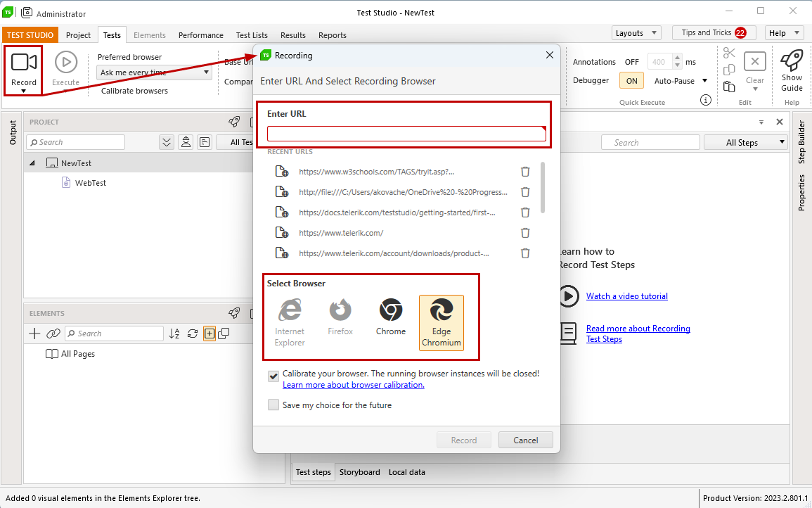Open the Show Guide rocket

[792, 60]
